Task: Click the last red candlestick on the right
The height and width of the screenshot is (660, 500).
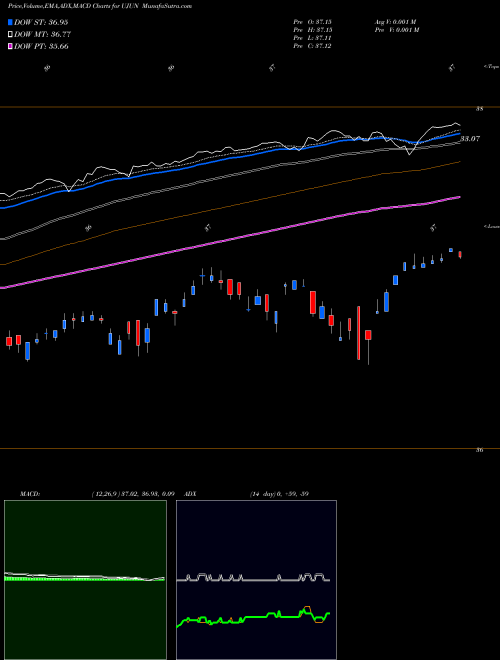Action: pyautogui.click(x=460, y=255)
